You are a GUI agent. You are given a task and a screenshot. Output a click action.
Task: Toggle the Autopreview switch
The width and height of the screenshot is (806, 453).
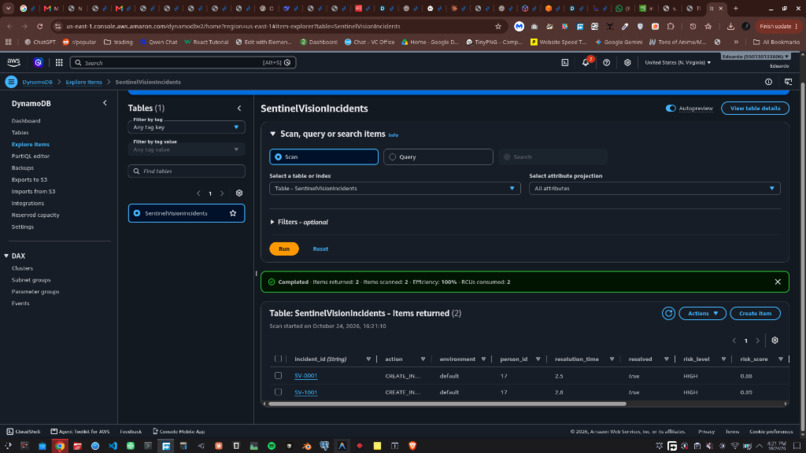670,108
